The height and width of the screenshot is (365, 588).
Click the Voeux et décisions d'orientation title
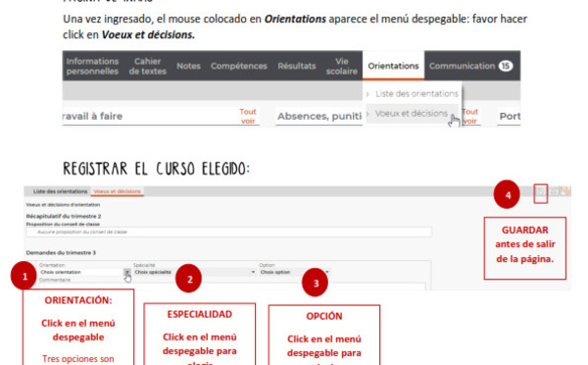(63, 205)
